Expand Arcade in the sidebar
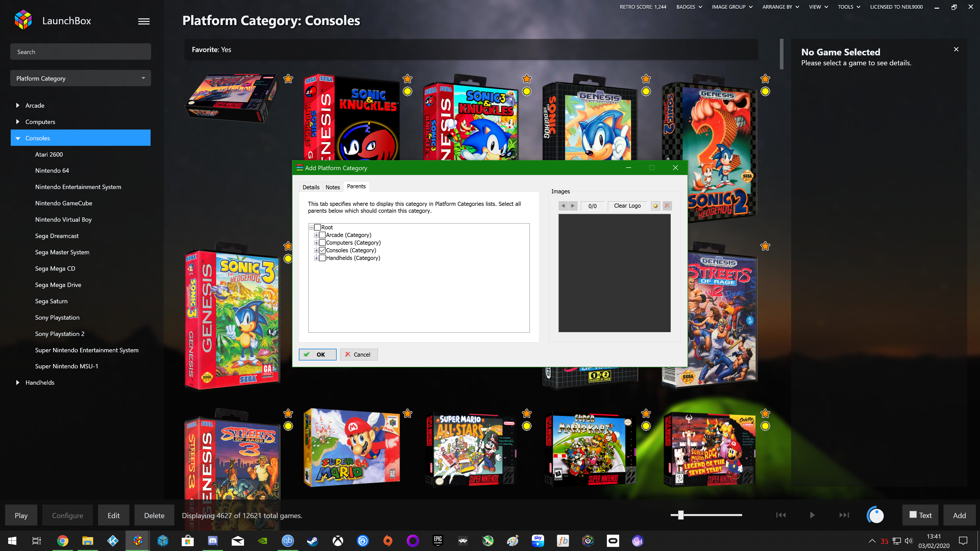The height and width of the screenshot is (551, 980). [18, 105]
